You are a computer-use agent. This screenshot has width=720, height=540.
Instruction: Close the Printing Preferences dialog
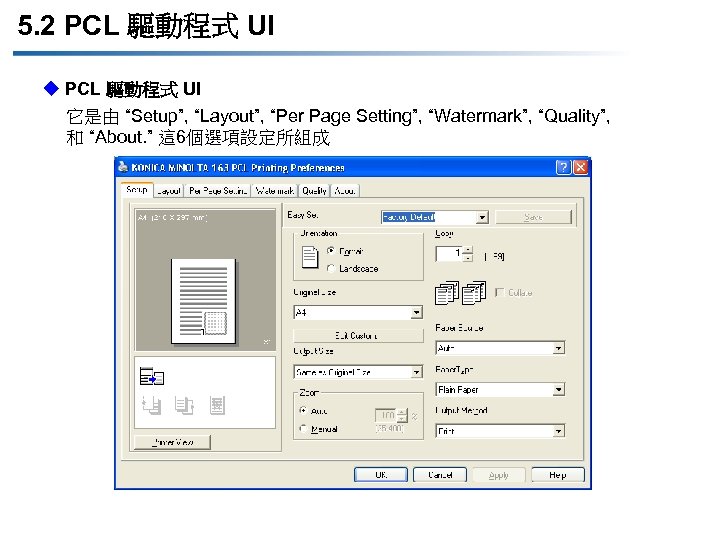580,167
